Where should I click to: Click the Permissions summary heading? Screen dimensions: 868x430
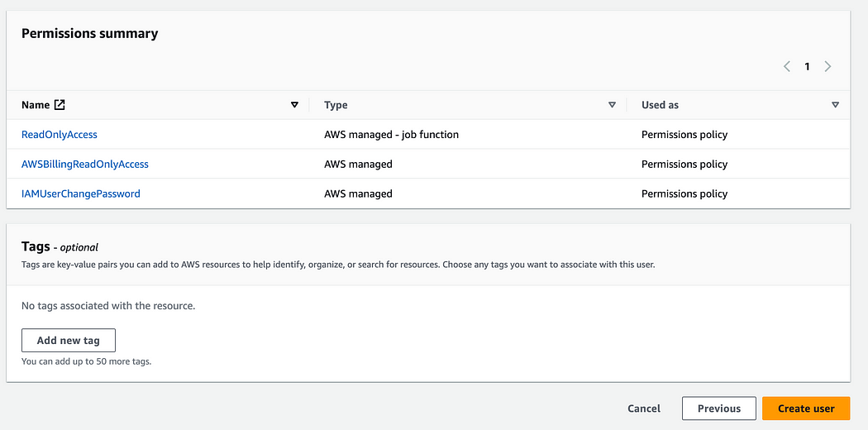click(89, 33)
